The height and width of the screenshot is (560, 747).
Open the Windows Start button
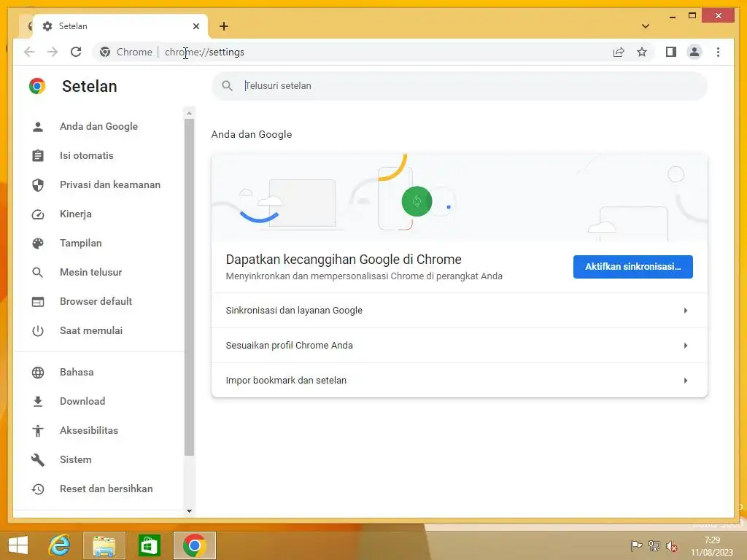tap(18, 545)
